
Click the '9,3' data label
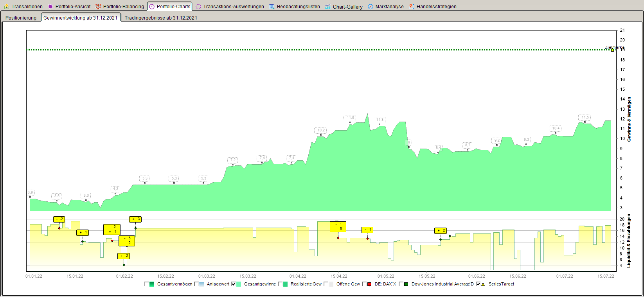pos(526,140)
